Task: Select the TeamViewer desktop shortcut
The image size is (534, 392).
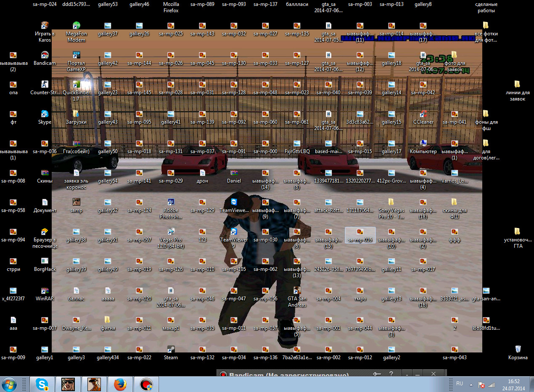Action: pyautogui.click(x=234, y=205)
